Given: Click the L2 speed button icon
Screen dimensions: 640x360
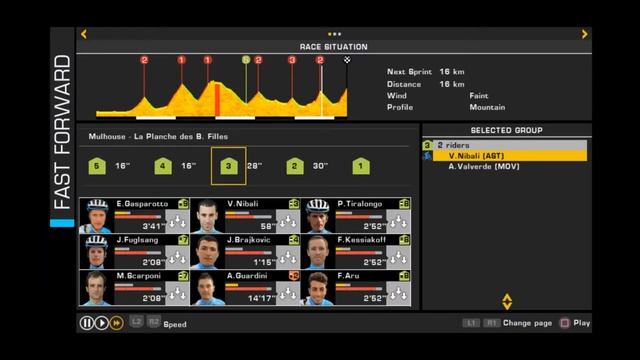Looking at the screenshot, I should tap(136, 322).
